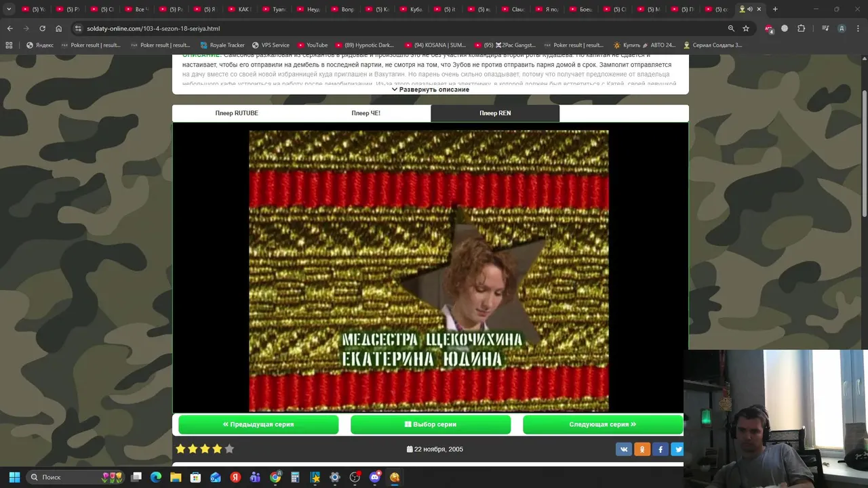Open the Купить АВТО 24 bookmark
868x488 pixels.
(x=645, y=45)
